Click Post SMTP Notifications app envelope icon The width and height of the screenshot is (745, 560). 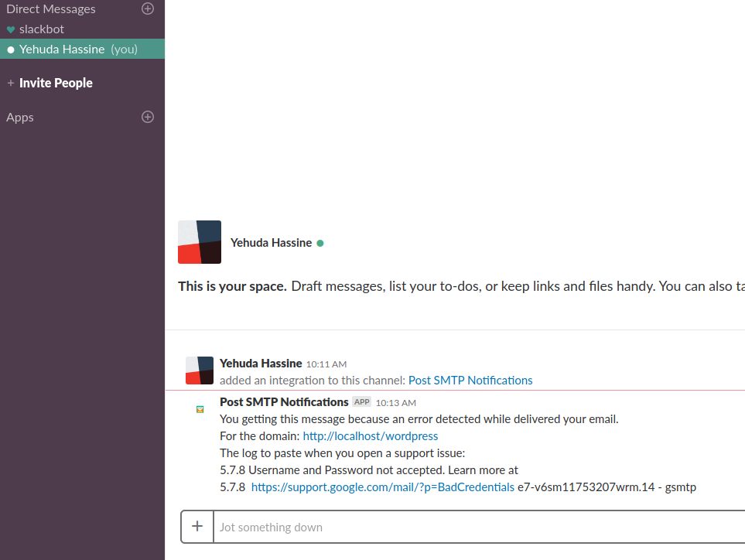200,409
